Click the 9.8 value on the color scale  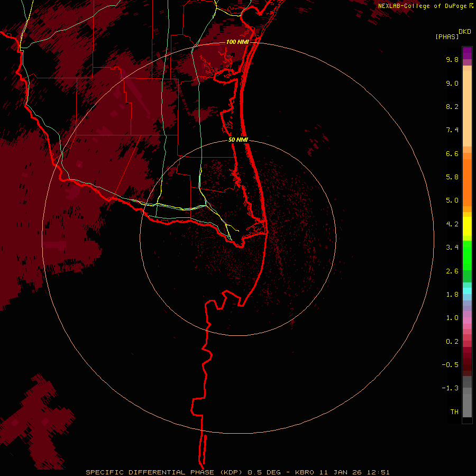click(x=452, y=60)
